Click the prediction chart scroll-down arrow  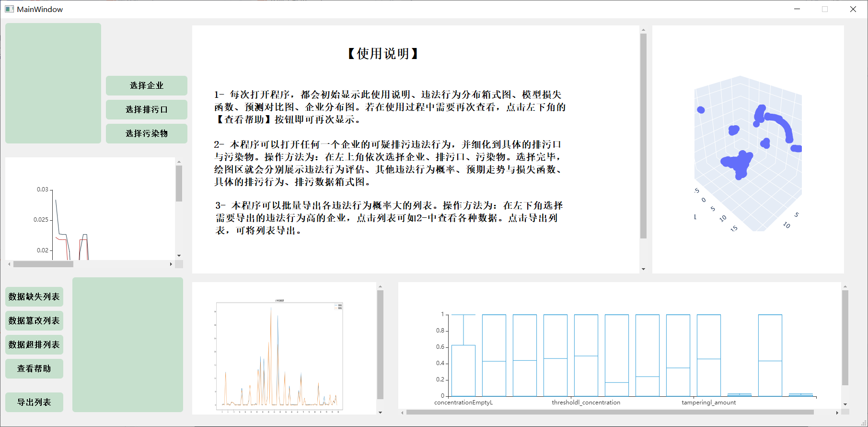point(380,412)
